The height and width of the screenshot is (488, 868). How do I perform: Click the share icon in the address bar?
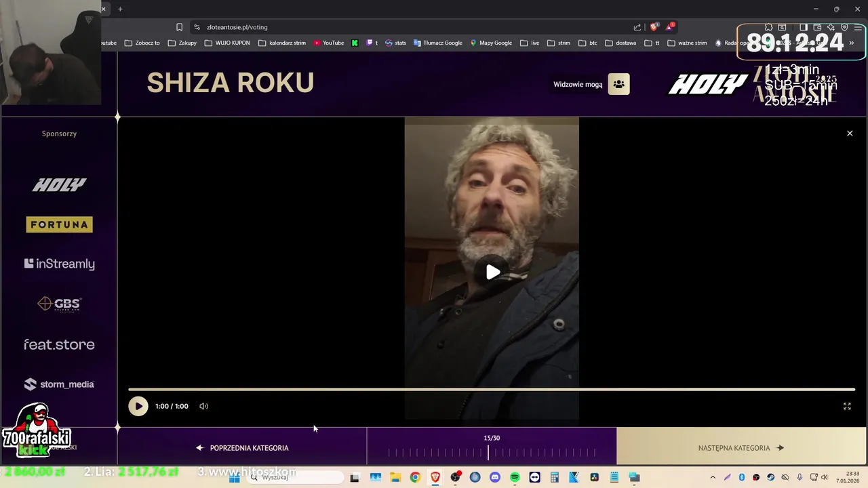(x=637, y=27)
